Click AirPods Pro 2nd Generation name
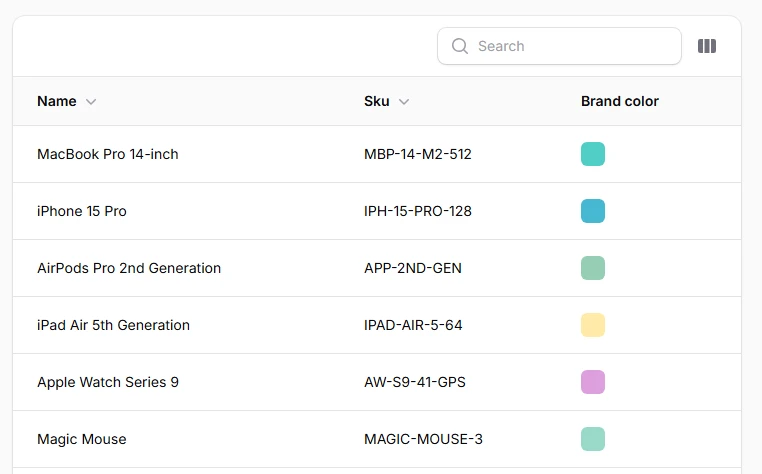Viewport: 762px width, 474px height. [x=129, y=268]
